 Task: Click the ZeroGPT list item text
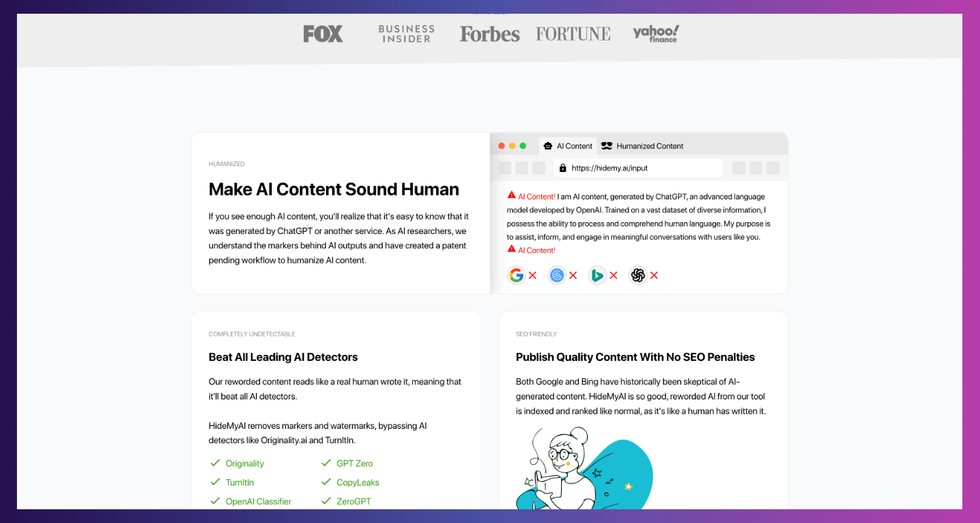pyautogui.click(x=353, y=501)
